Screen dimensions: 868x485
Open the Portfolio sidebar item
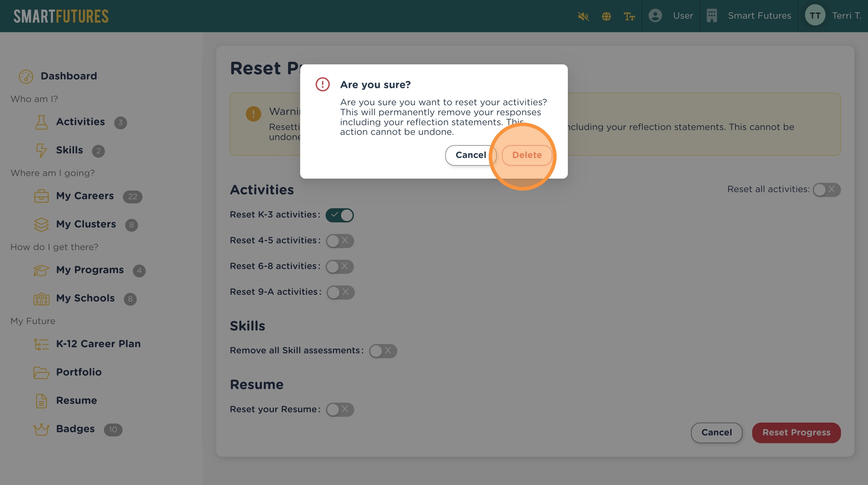point(78,372)
